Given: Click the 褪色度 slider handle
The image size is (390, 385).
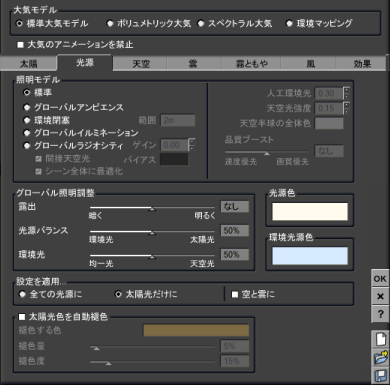Looking at the screenshot, I should [108, 363].
